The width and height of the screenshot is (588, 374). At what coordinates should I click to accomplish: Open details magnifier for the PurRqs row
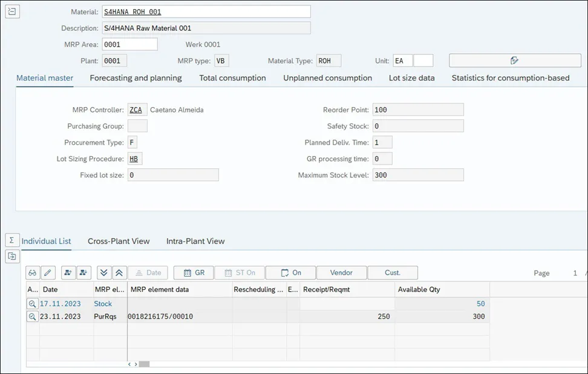(33, 317)
